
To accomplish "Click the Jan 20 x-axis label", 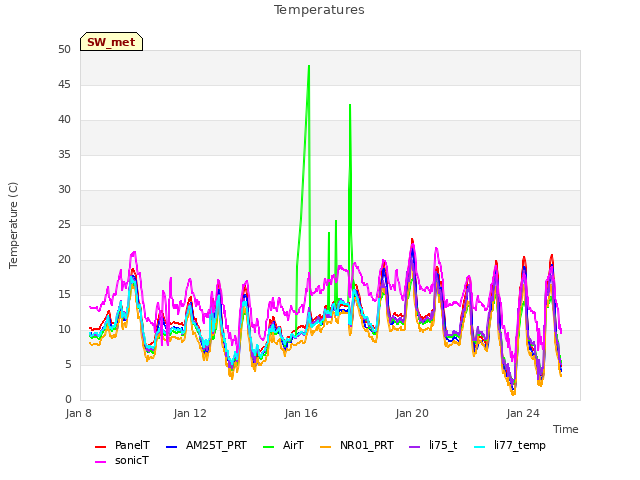I will [412, 413].
